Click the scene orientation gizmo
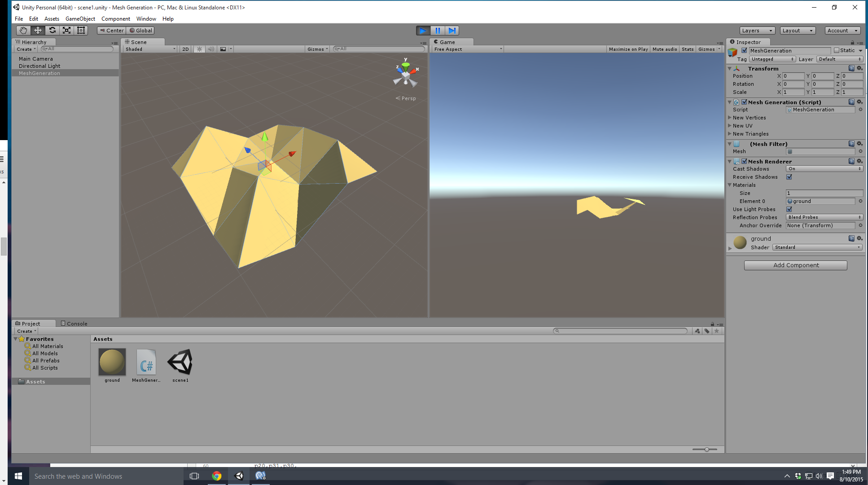 click(406, 75)
